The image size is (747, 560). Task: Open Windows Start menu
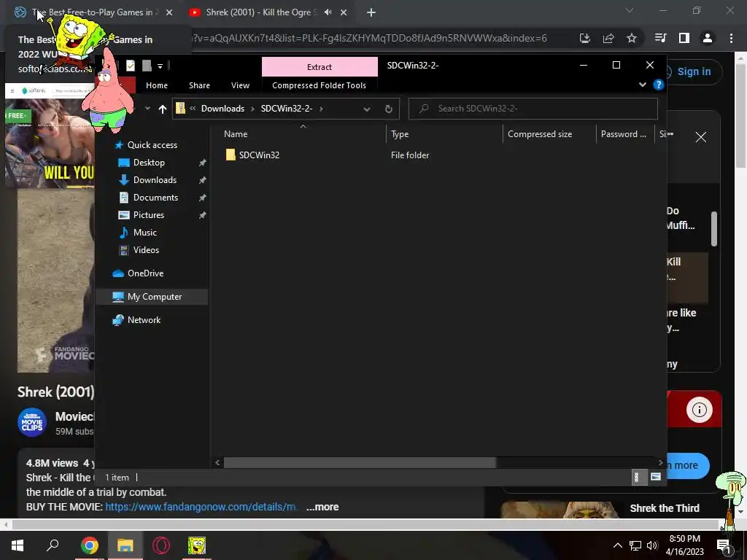(x=18, y=545)
